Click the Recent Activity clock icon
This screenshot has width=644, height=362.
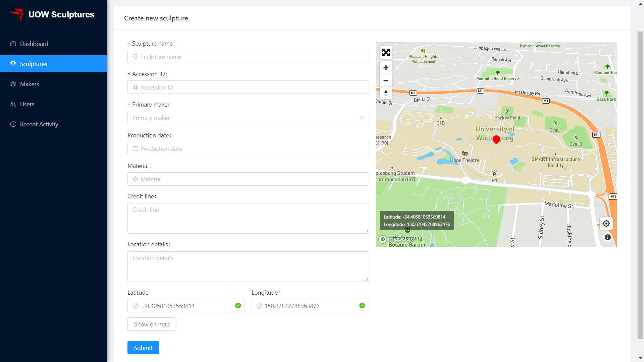pos(13,124)
